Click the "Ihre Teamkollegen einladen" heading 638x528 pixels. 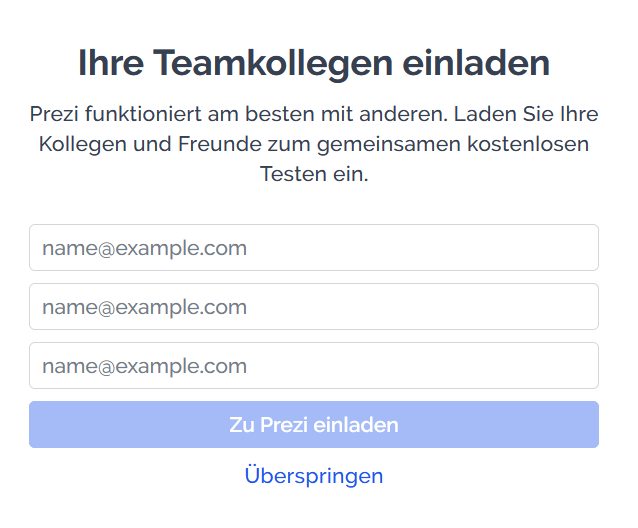313,63
